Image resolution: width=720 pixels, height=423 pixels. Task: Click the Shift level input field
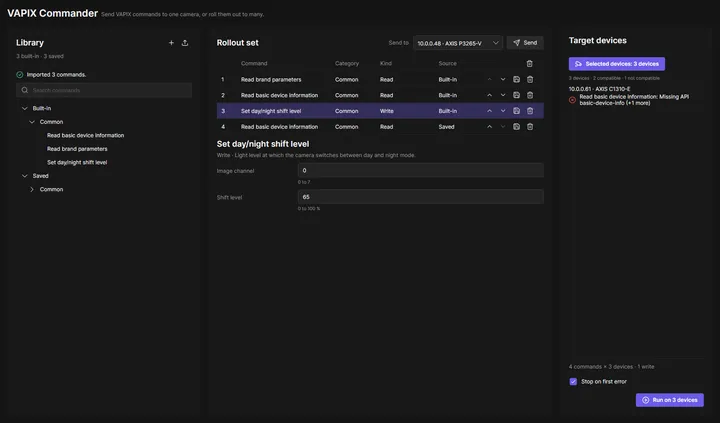point(421,197)
